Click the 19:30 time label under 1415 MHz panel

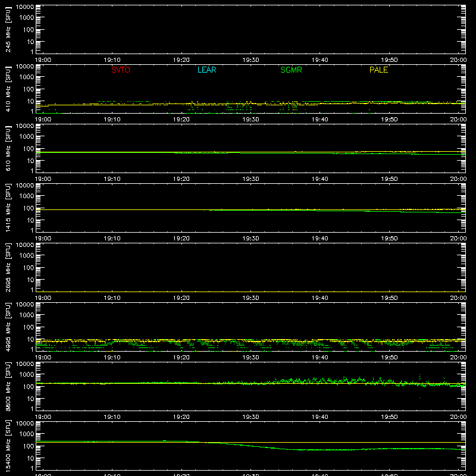tap(250, 239)
